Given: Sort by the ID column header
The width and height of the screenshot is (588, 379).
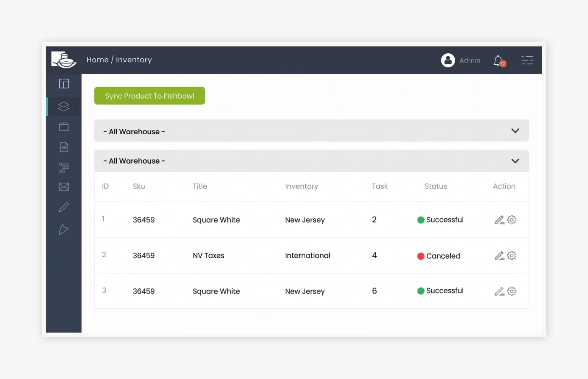Looking at the screenshot, I should click(105, 186).
